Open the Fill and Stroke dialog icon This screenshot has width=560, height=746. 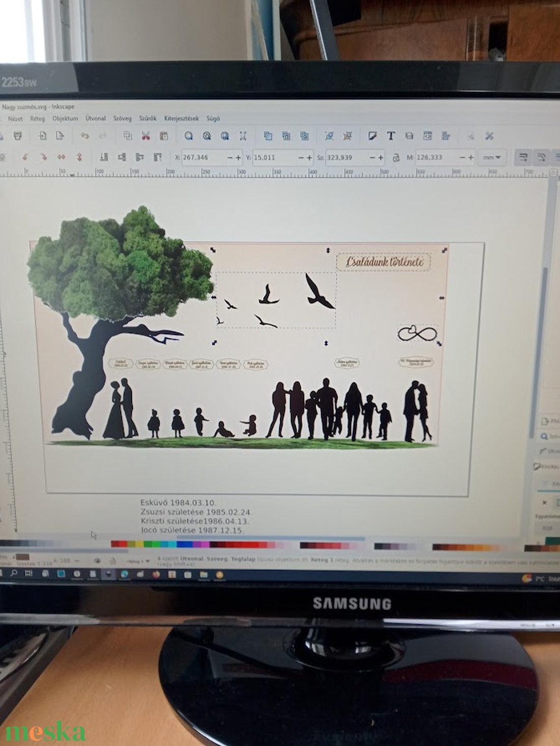tap(372, 136)
